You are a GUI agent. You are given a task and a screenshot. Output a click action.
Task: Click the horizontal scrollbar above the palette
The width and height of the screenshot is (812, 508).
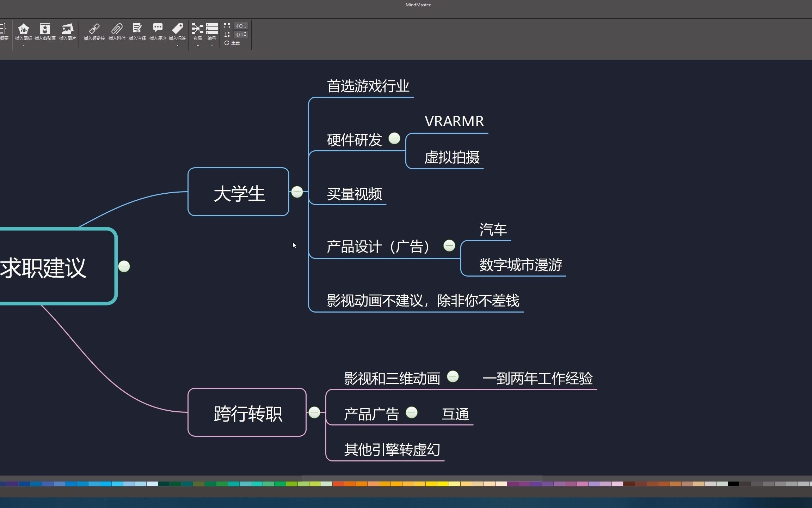pyautogui.click(x=422, y=478)
